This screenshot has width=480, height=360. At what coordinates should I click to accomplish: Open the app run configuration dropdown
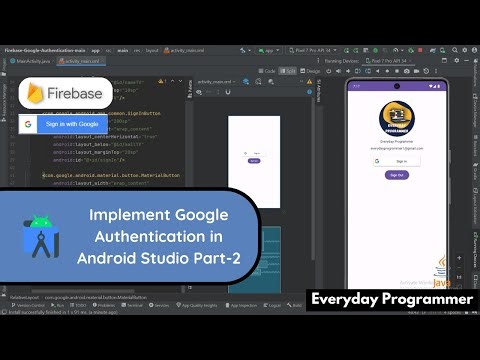(269, 50)
